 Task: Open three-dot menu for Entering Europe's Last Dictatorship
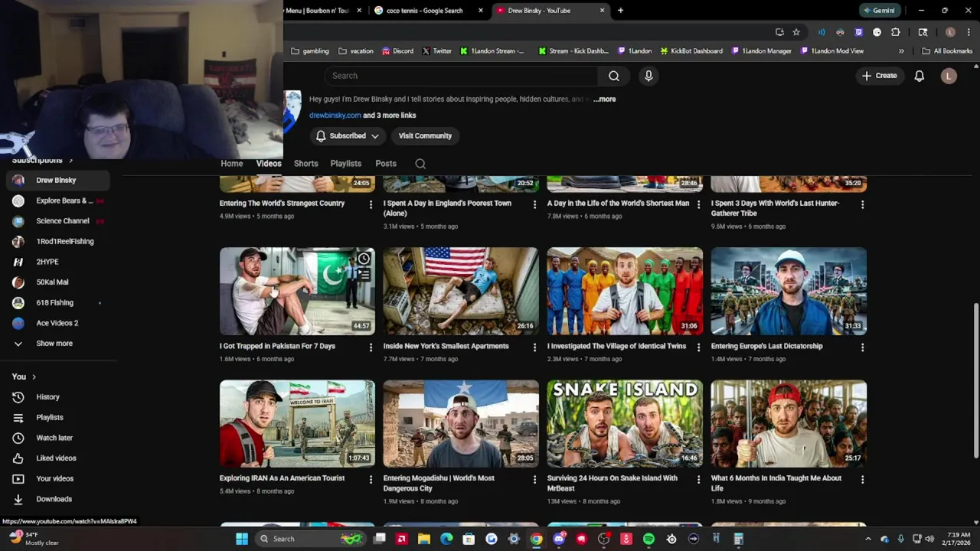(862, 347)
